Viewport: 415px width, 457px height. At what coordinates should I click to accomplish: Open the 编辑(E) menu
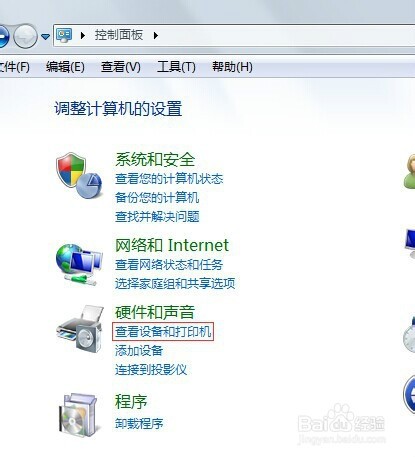65,67
